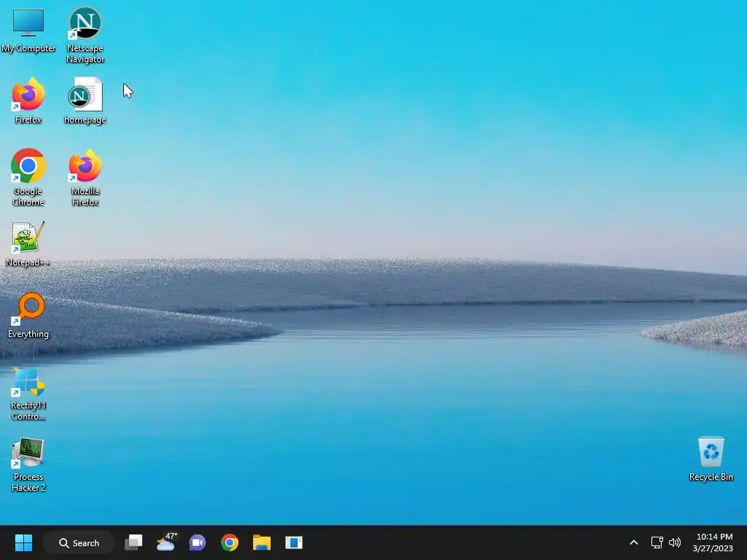The image size is (747, 560).
Task: Open the network status tray icon
Action: point(657,542)
